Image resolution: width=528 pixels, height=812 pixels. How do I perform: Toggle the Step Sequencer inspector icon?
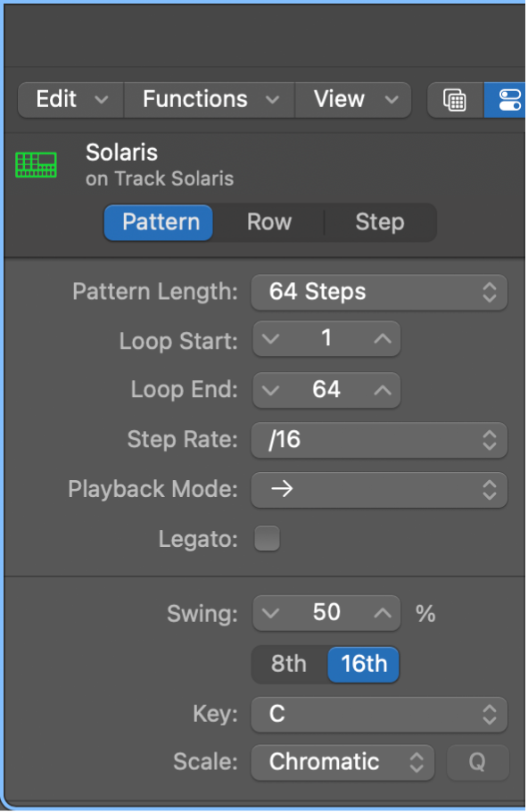507,100
